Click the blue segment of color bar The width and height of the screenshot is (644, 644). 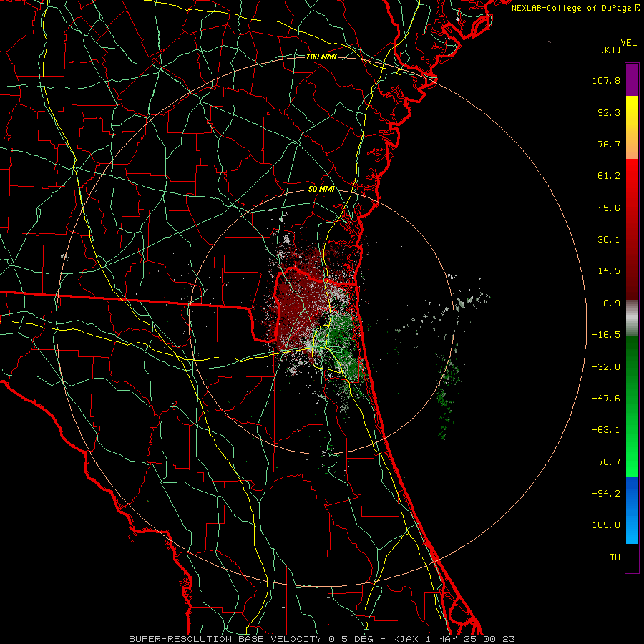632,510
